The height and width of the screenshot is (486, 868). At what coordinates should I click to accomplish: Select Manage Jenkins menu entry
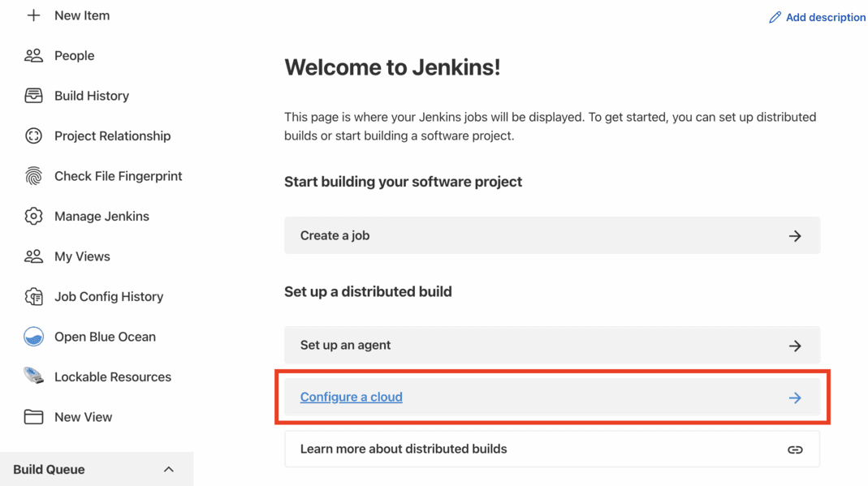coord(101,216)
